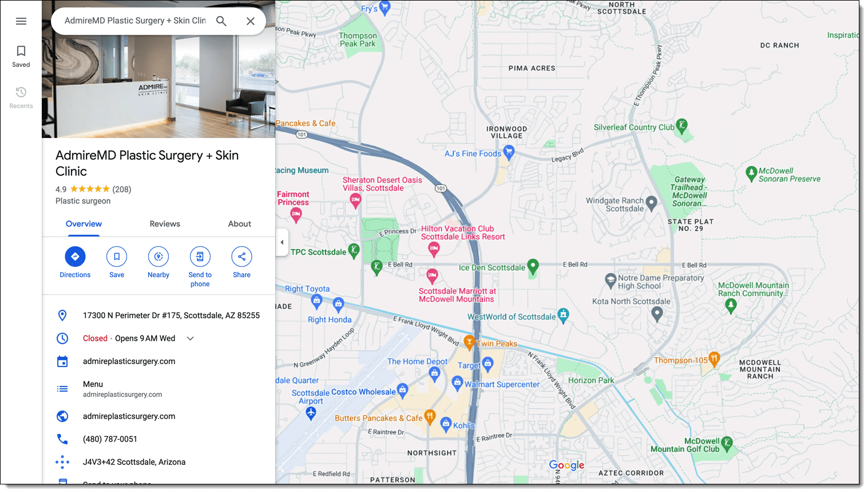The width and height of the screenshot is (868, 493).
Task: Get Directions to AdmireMD clinic
Action: click(75, 257)
